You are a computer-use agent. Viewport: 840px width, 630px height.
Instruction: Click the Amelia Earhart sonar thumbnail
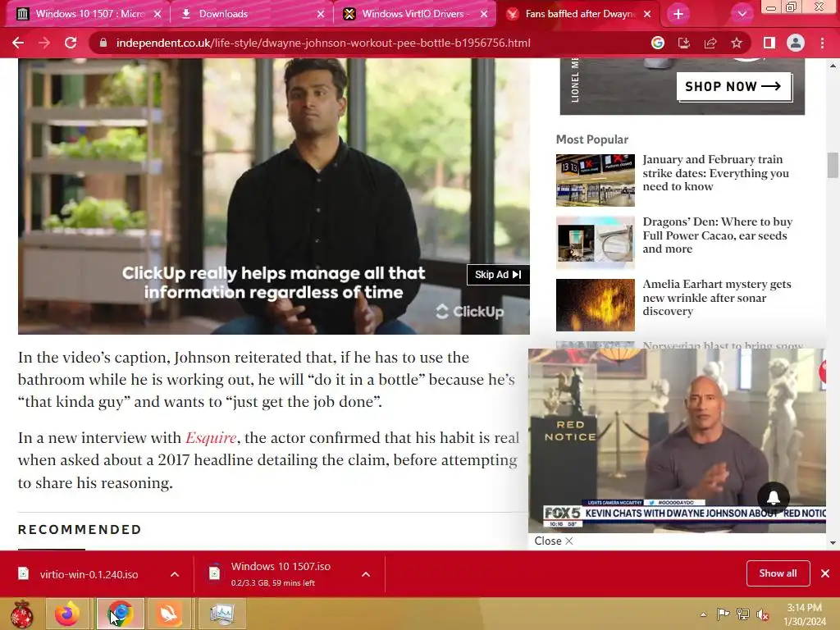[x=596, y=305]
